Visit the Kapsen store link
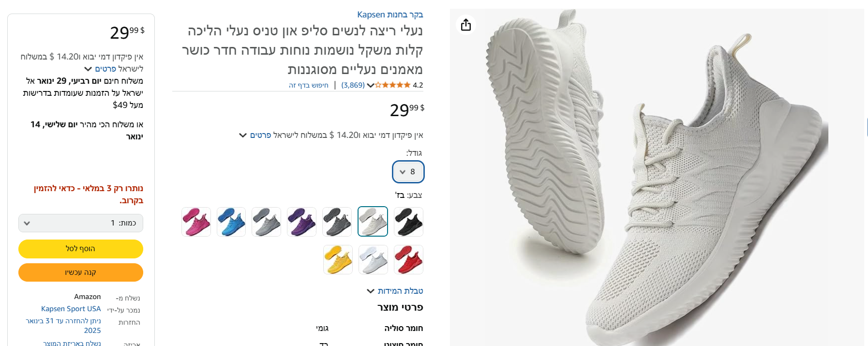Viewport: 868px width, 346px height. [x=390, y=15]
